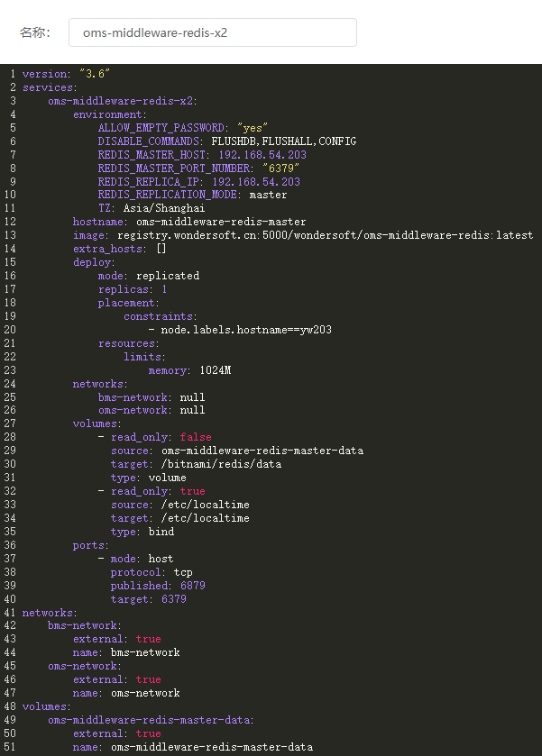Viewport: 542px width, 756px height.
Task: Click REDIS_REPLICATION_MODE master value
Action: coord(268,195)
